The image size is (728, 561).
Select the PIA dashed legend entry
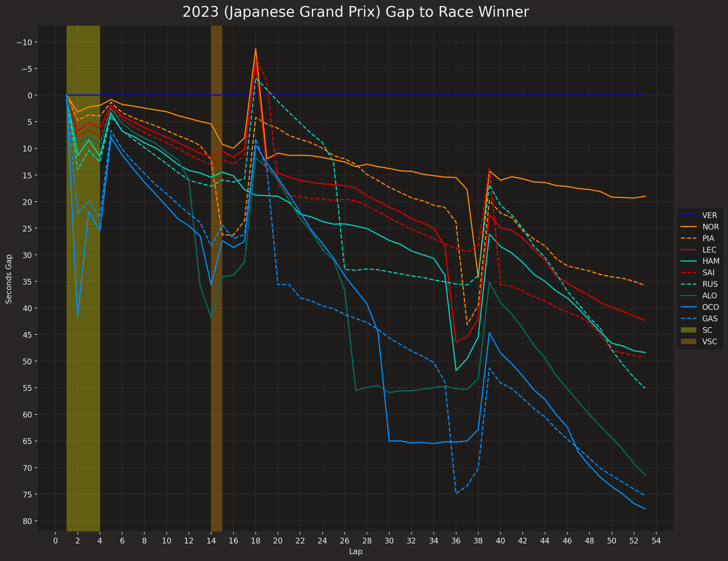click(708, 239)
